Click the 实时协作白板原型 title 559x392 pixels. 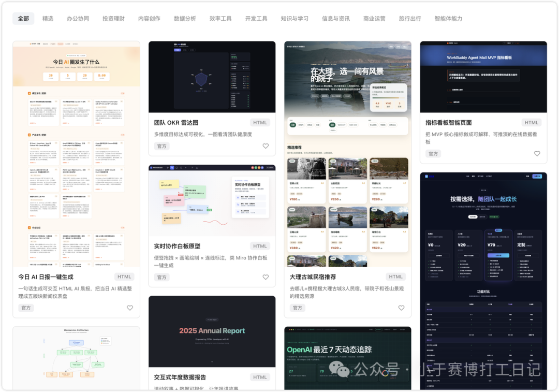tap(177, 246)
